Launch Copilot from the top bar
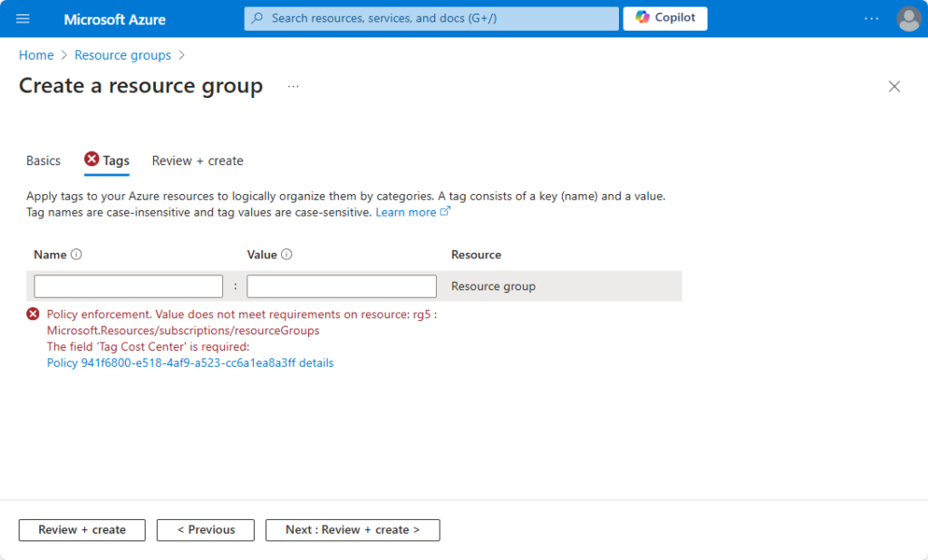The width and height of the screenshot is (928, 560). click(x=664, y=18)
